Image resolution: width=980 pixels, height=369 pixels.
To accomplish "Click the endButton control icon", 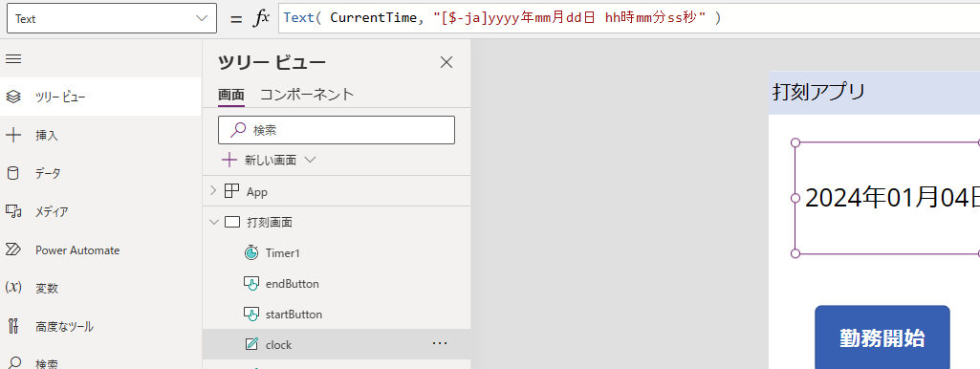I will click(251, 284).
